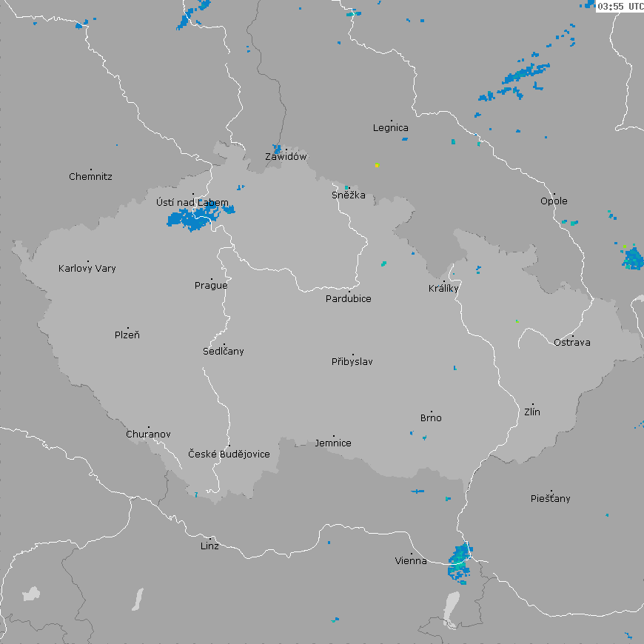Click the Plzeň city label
644x644 pixels.
coord(127,335)
